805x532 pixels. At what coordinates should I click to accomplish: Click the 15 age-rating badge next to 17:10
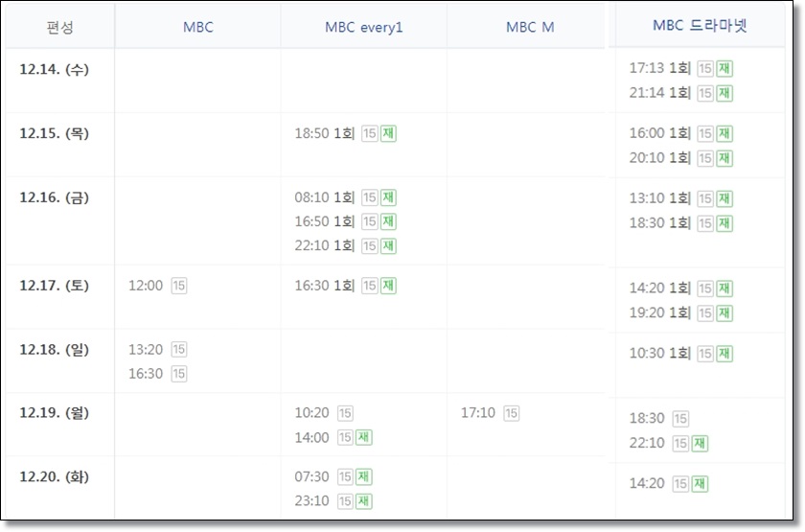pos(512,413)
